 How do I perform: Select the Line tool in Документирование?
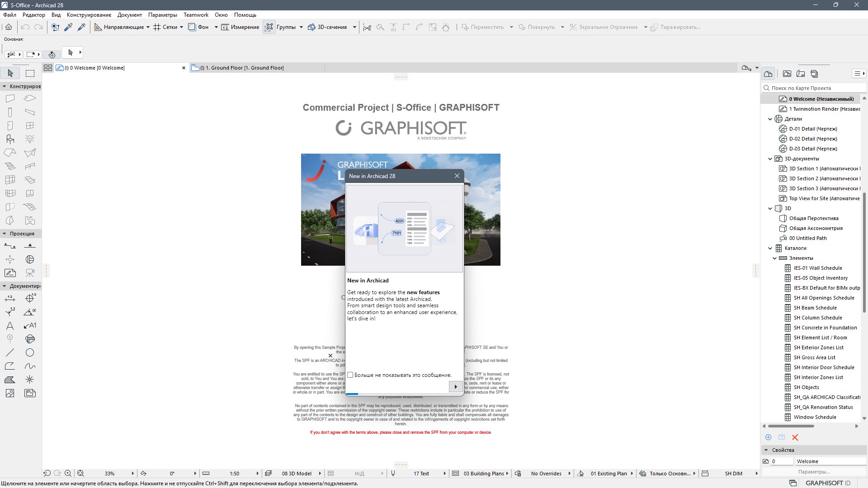(x=10, y=352)
